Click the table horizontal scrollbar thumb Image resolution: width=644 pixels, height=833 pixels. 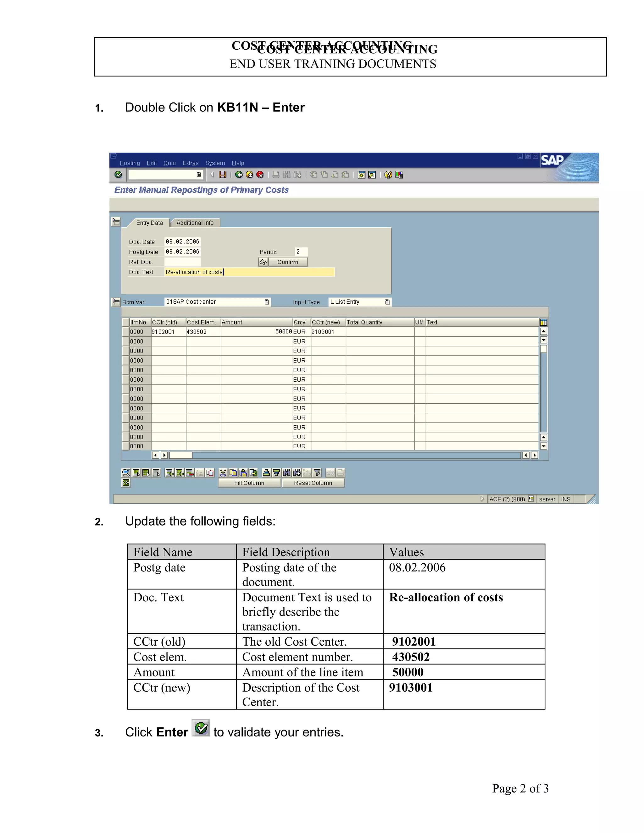(181, 455)
